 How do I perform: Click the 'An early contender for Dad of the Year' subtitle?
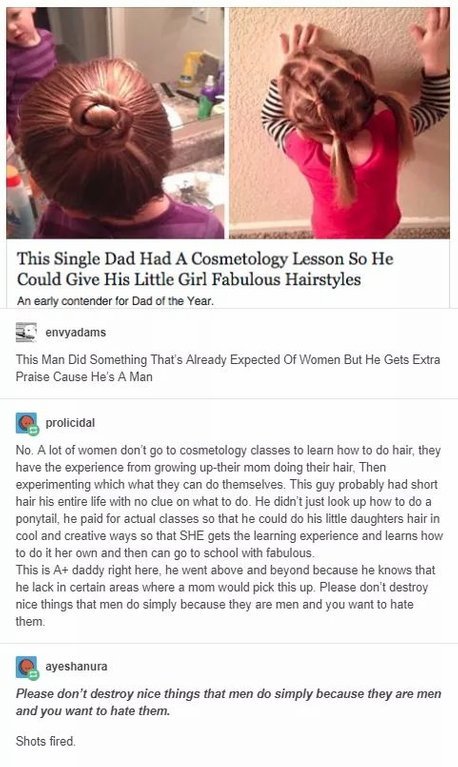[115, 301]
